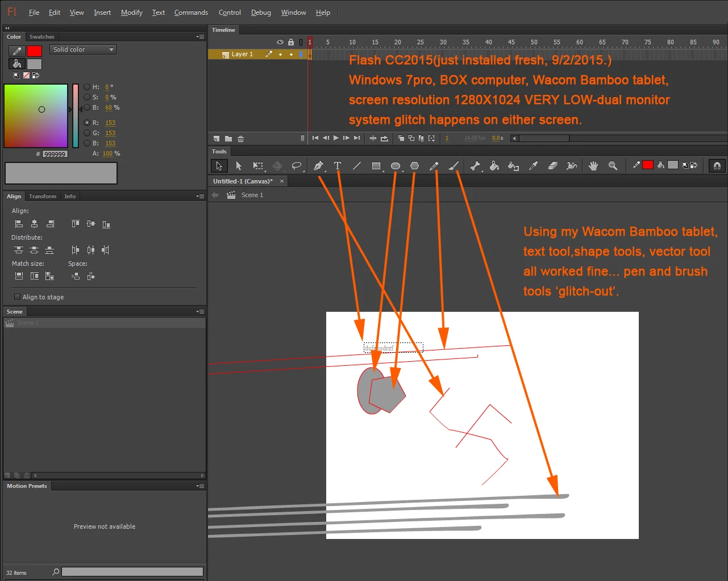Viewport: 728px width, 581px height.
Task: Select the Oval tool
Action: coord(396,166)
